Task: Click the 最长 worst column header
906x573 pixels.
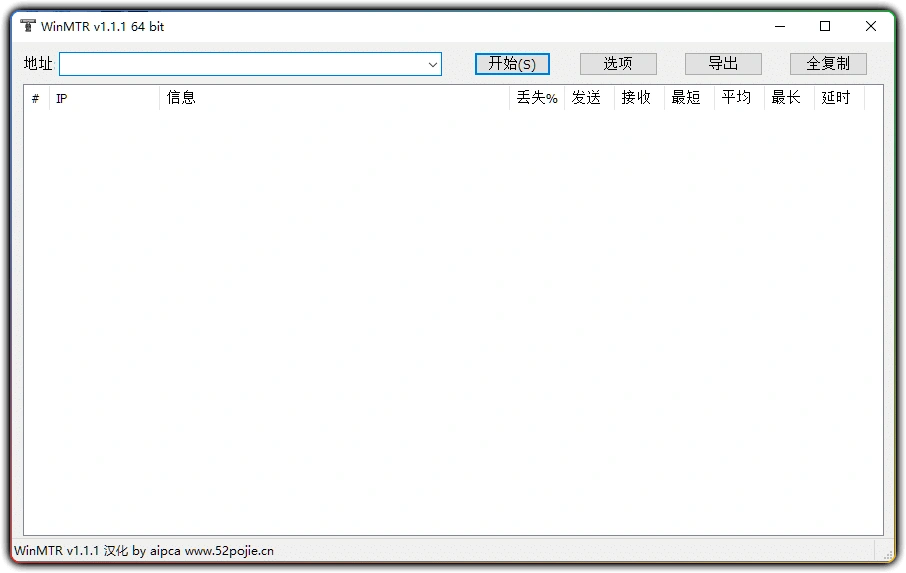Action: tap(789, 98)
